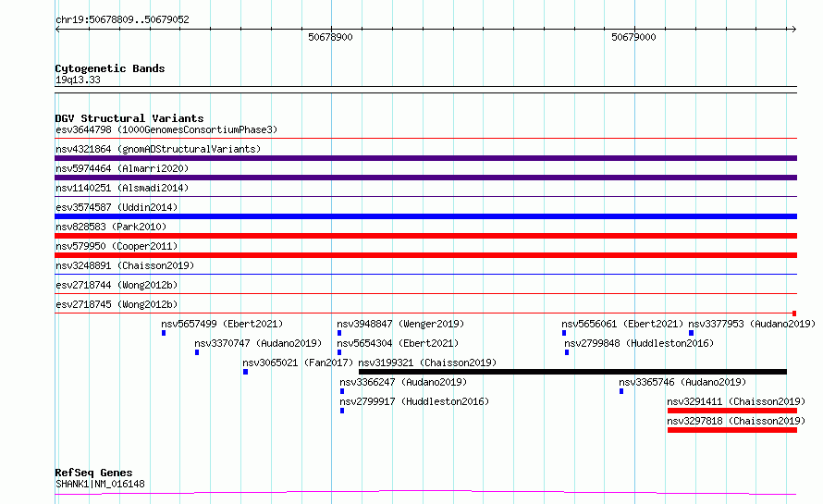Open the esv3574587 (Uddin2014) label
Image resolution: width=823 pixels, height=504 pixels.
coord(117,207)
